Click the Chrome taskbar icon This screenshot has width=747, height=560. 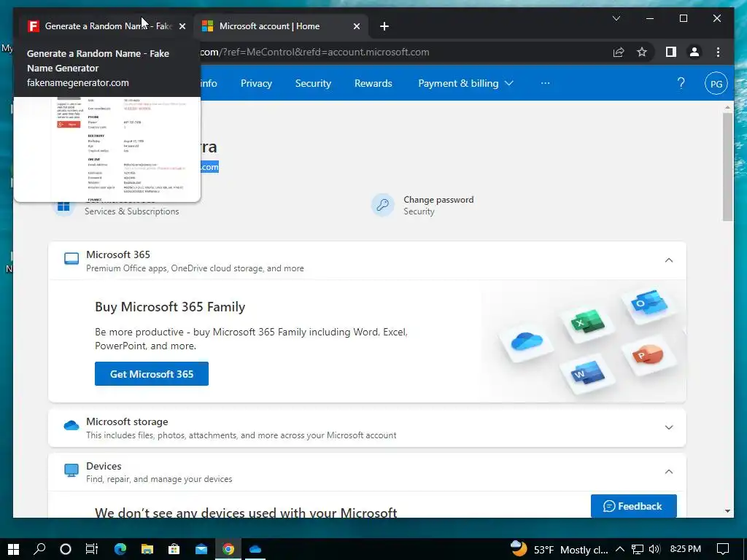tap(228, 549)
